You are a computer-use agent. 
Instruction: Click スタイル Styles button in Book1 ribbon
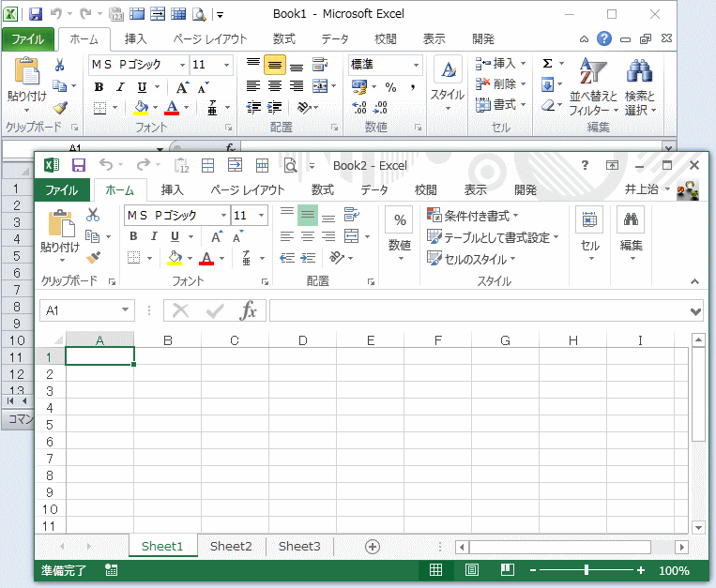coord(448,84)
